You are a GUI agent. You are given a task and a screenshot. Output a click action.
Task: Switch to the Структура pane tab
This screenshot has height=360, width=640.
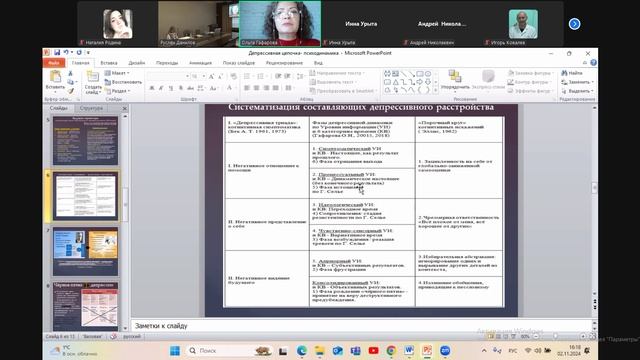pos(91,108)
